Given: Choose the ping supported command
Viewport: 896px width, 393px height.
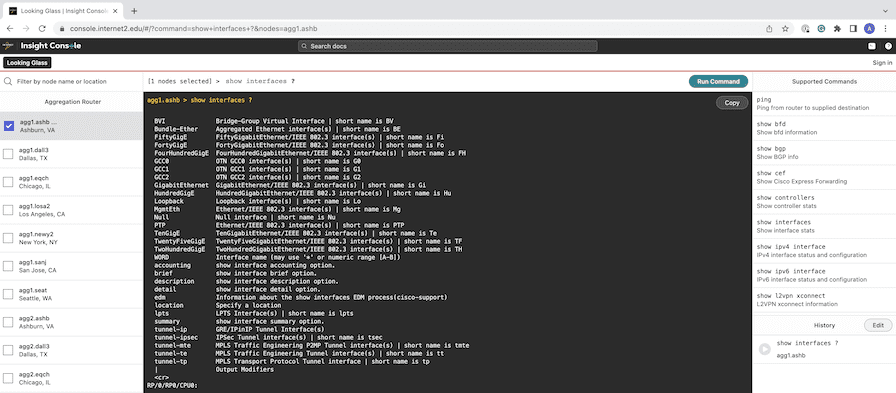Looking at the screenshot, I should click(824, 103).
